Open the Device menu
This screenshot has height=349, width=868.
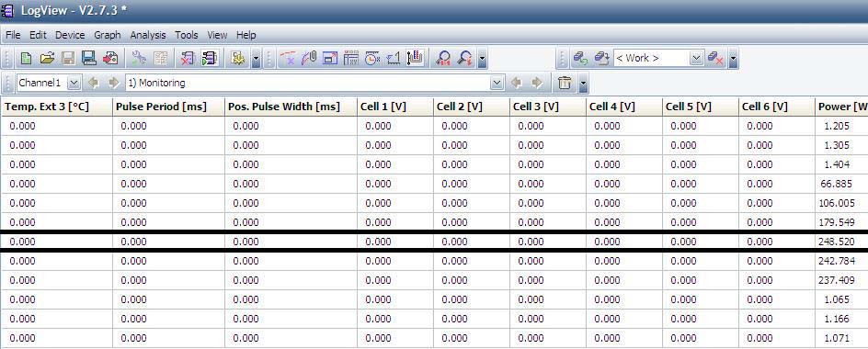point(70,35)
